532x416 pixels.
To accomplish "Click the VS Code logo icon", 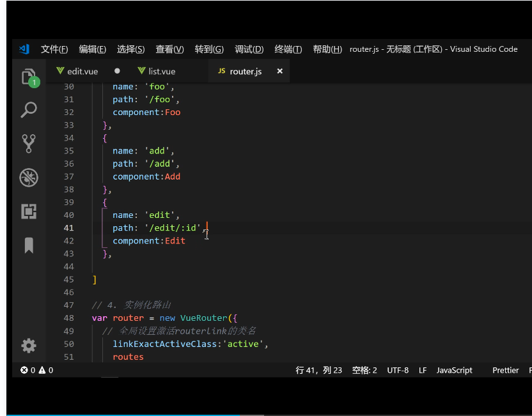I will click(x=24, y=49).
